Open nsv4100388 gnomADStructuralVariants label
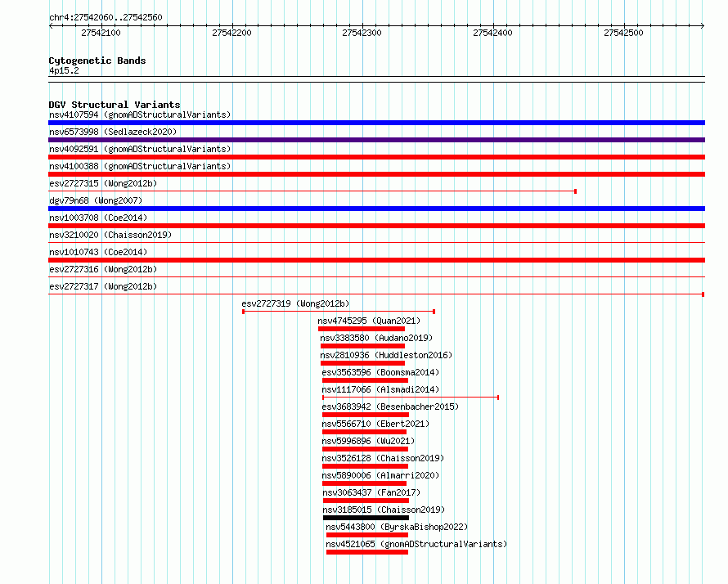 (x=140, y=166)
